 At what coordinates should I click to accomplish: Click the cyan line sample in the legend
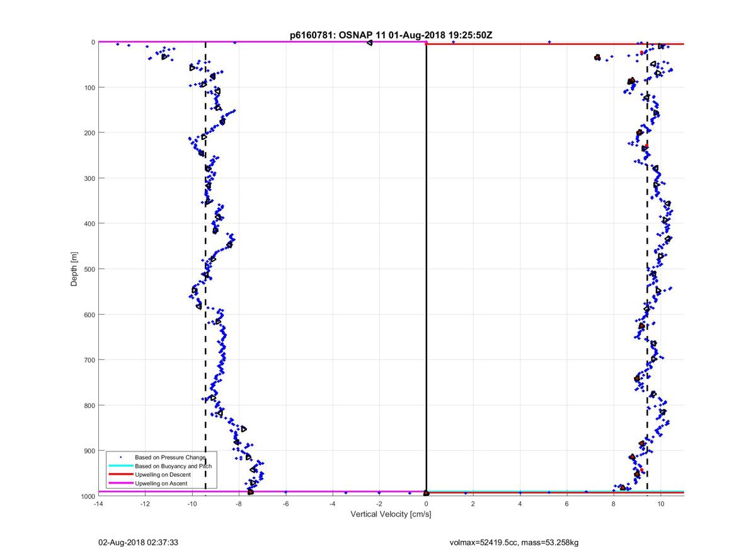(x=120, y=465)
